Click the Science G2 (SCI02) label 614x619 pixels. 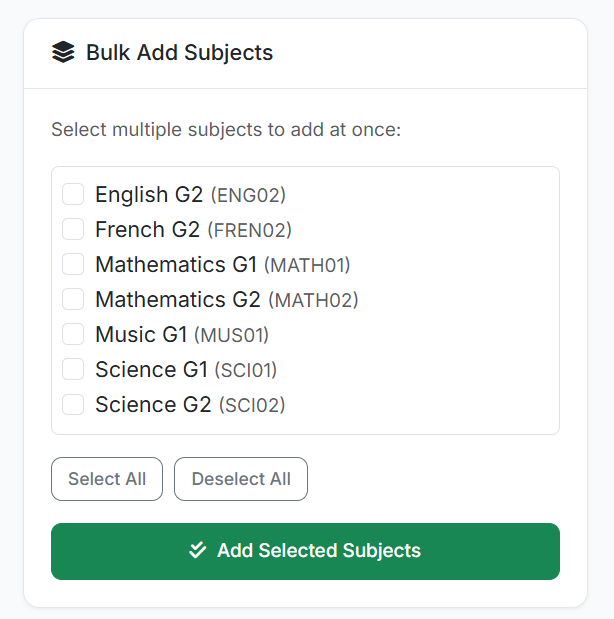tap(190, 404)
